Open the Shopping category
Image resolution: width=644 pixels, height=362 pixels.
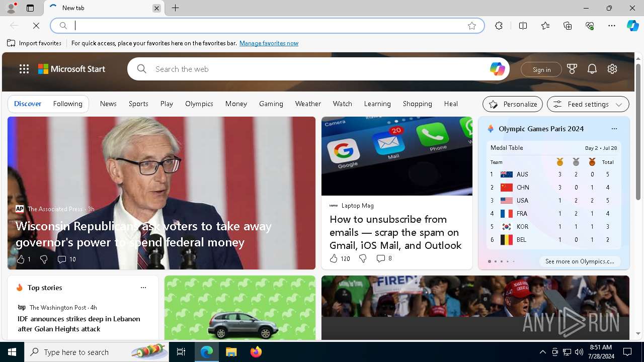[417, 104]
